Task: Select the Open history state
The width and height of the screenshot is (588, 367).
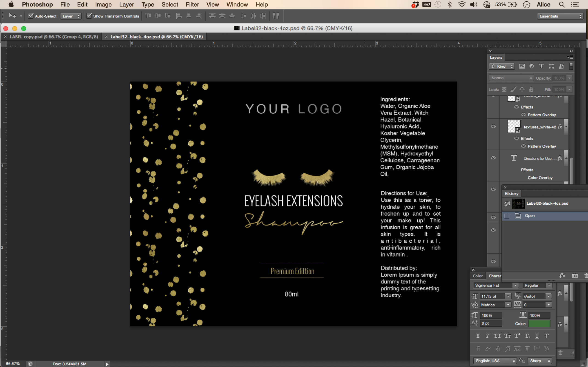Action: [x=530, y=216]
